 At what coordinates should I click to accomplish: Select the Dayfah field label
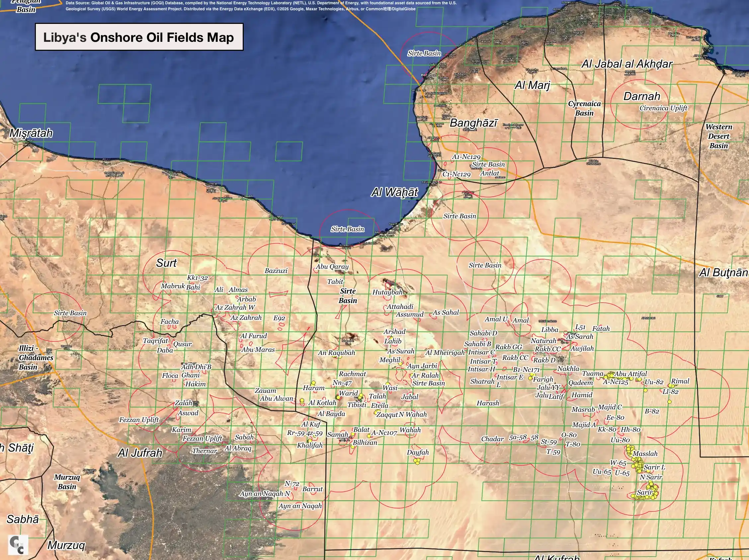coord(418,453)
